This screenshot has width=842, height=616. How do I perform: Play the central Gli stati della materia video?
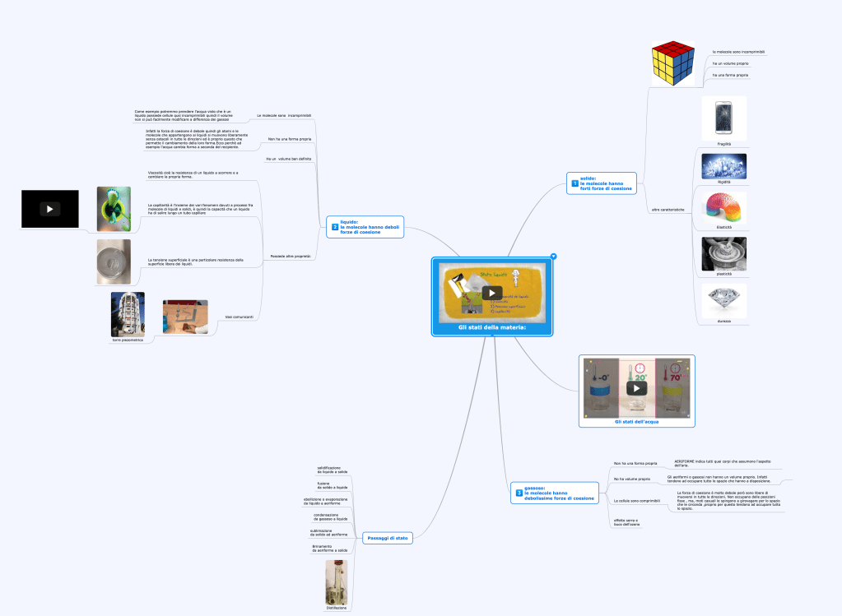point(491,292)
